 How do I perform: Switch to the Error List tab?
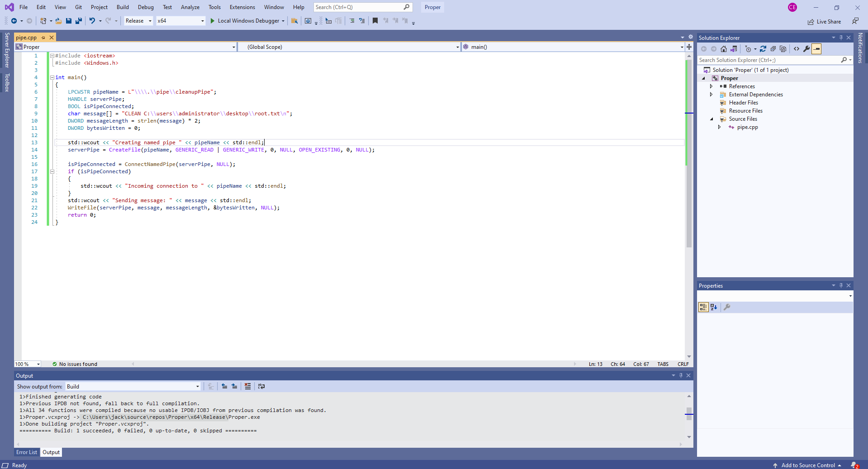(x=27, y=452)
